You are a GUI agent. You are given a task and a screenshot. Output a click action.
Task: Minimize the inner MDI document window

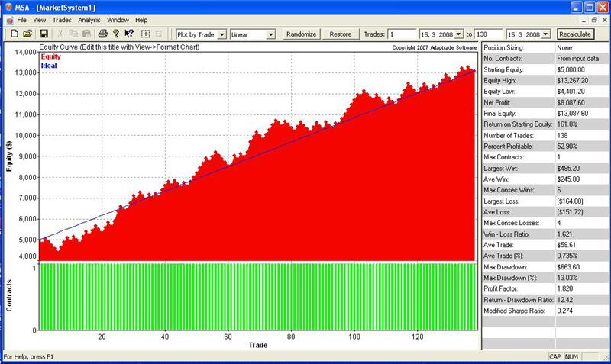[584, 20]
